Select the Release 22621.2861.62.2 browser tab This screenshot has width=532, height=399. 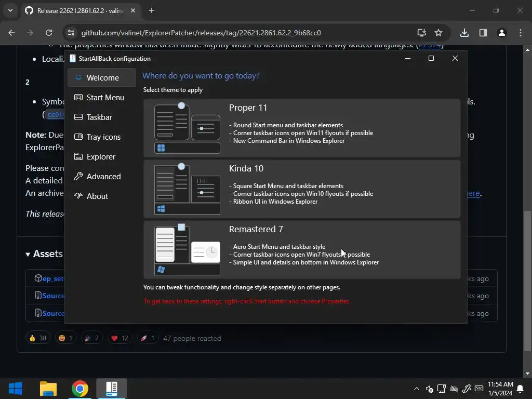81,11
